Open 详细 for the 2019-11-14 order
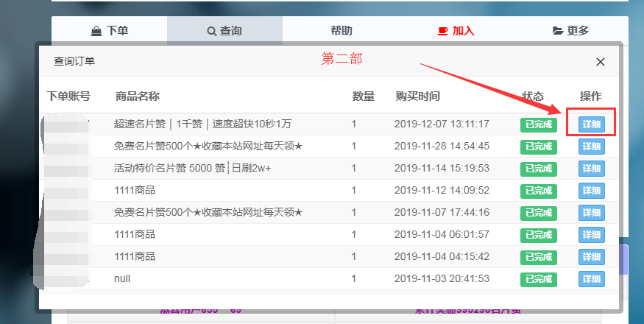 pyautogui.click(x=592, y=169)
